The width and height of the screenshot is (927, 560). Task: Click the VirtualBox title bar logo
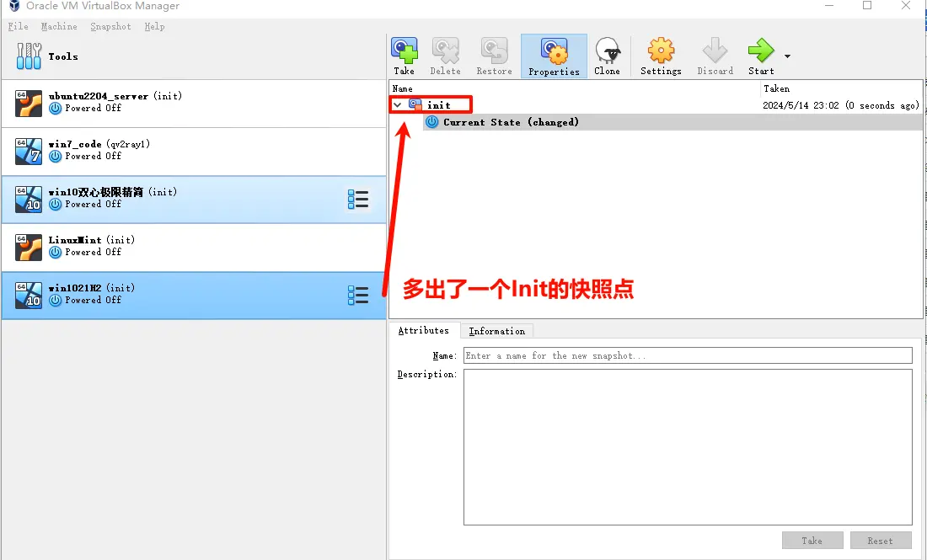pos(14,6)
